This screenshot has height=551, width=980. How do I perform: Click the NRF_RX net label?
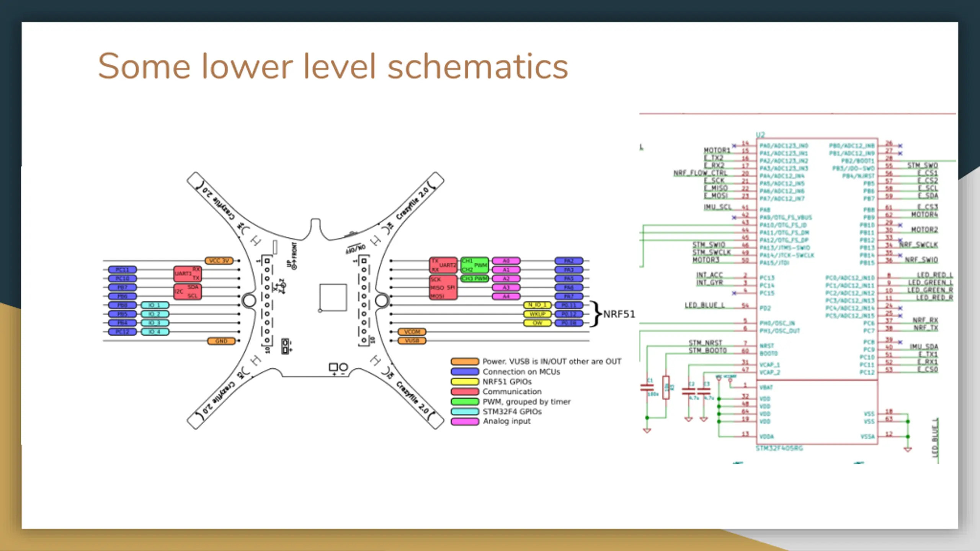coord(925,320)
